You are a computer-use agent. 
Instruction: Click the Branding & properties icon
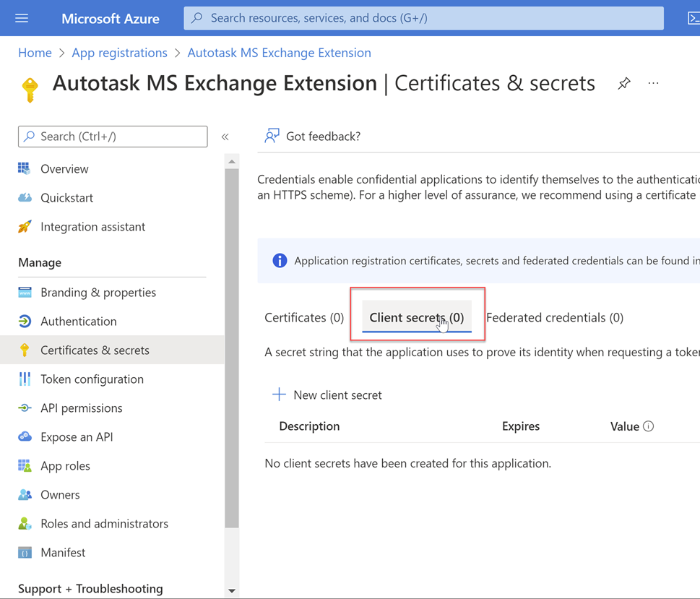(25, 292)
